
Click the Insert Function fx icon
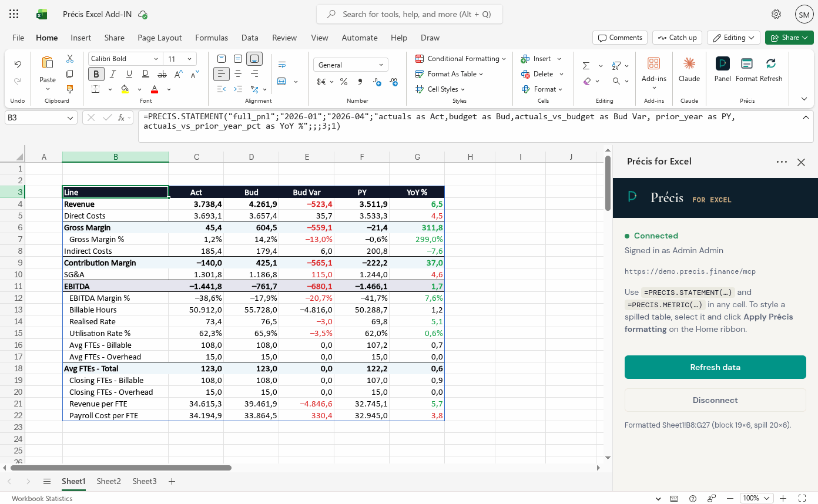point(122,117)
